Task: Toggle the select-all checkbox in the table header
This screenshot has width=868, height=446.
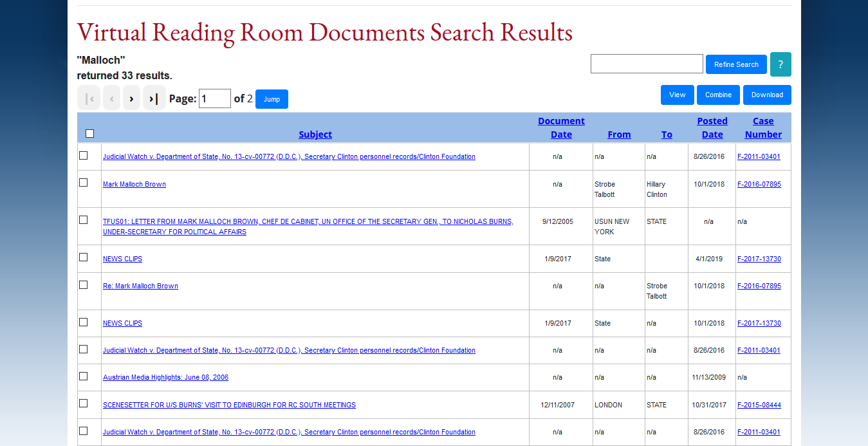Action: 90,134
